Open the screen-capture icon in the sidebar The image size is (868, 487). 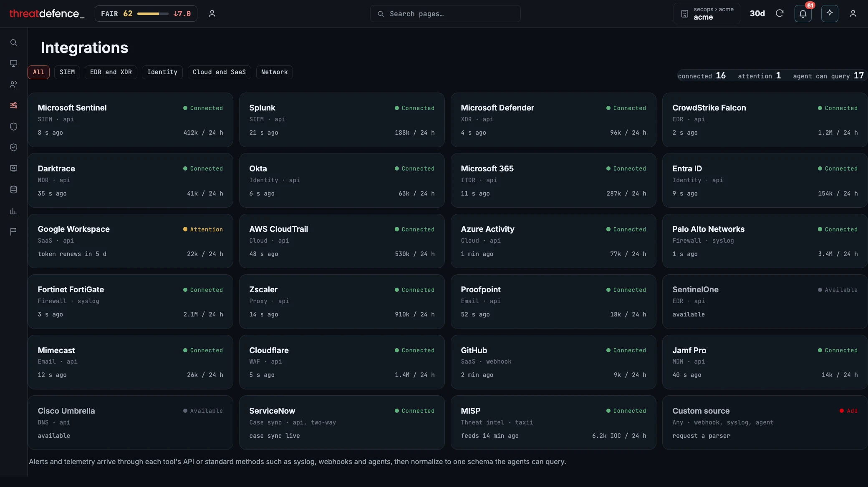point(13,168)
